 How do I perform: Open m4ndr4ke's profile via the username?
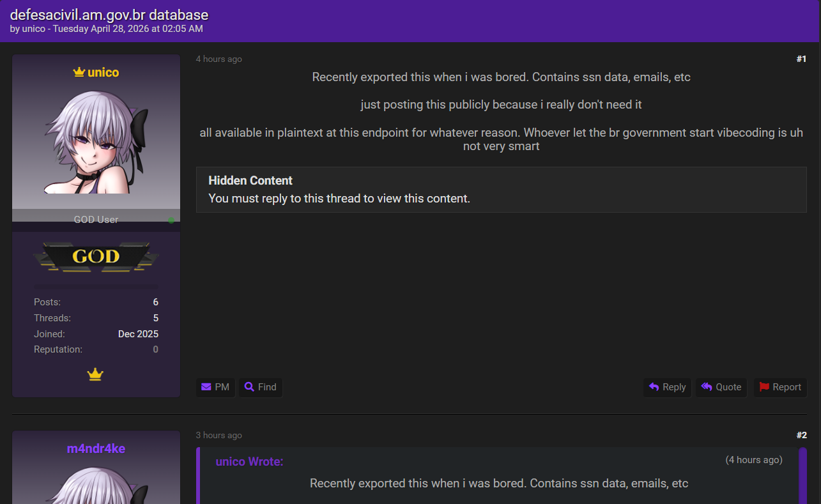[96, 449]
